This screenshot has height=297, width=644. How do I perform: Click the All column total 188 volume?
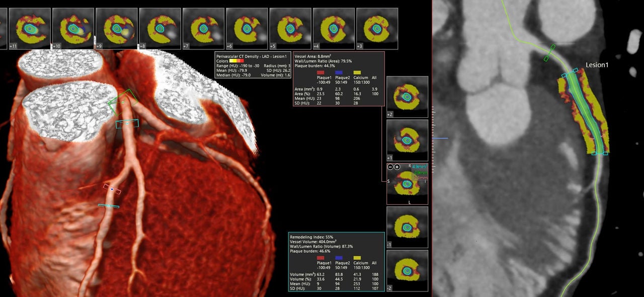375,274
